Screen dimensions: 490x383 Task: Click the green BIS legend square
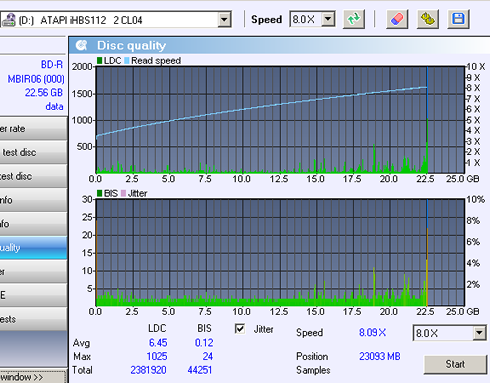pos(99,193)
